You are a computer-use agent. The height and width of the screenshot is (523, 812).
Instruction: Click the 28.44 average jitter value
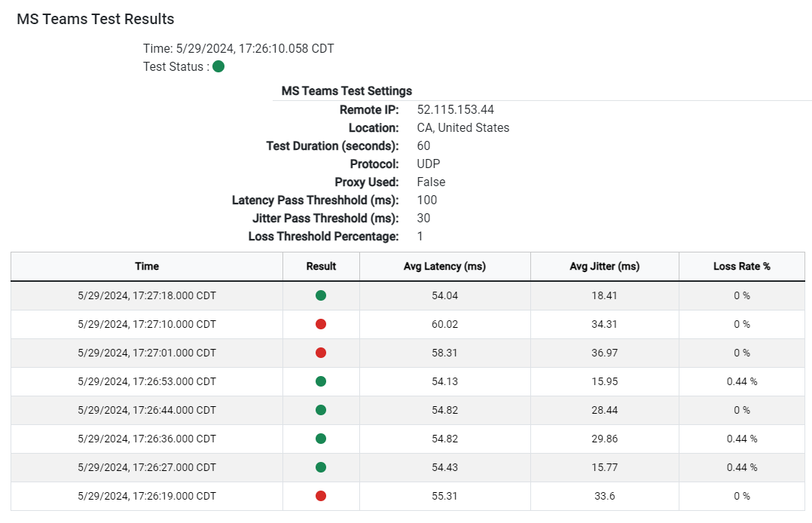pos(605,410)
